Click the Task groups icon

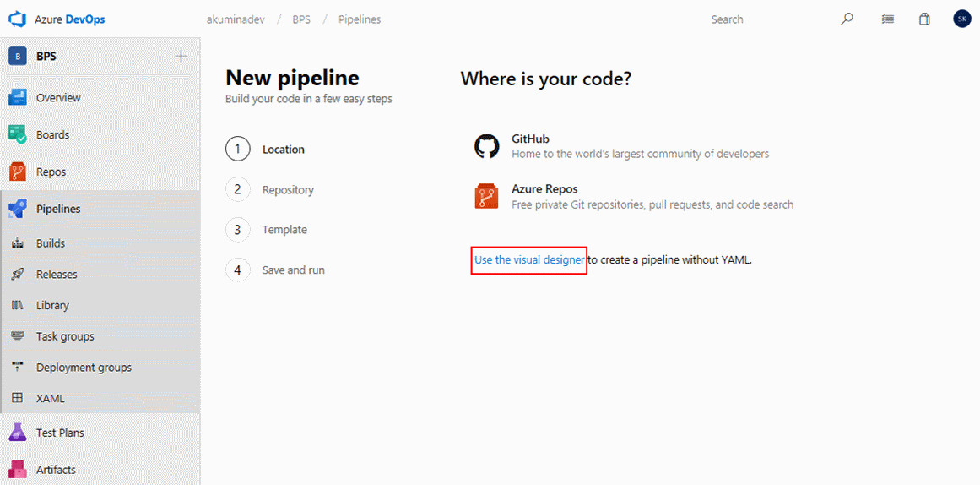tap(18, 336)
